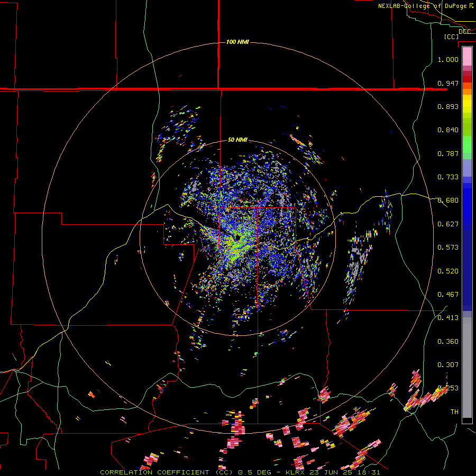Click the 18:31 time in the caption
The image size is (476, 476).
[368, 472]
